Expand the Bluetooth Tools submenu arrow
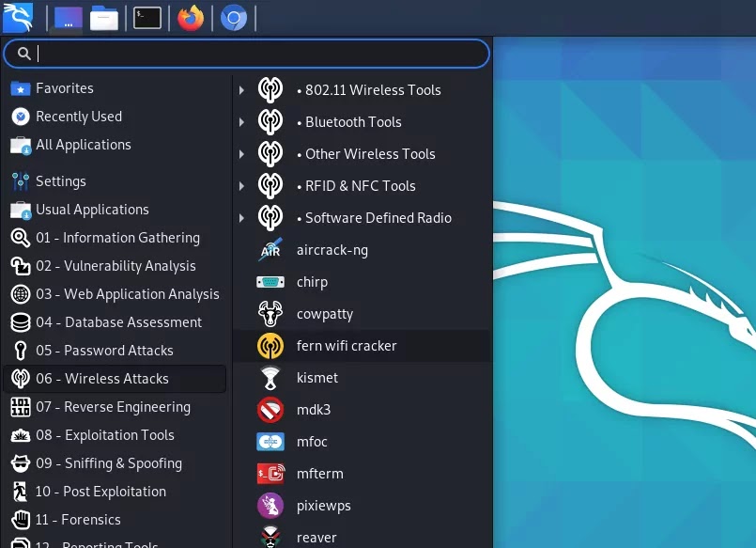This screenshot has width=756, height=548. 241,122
